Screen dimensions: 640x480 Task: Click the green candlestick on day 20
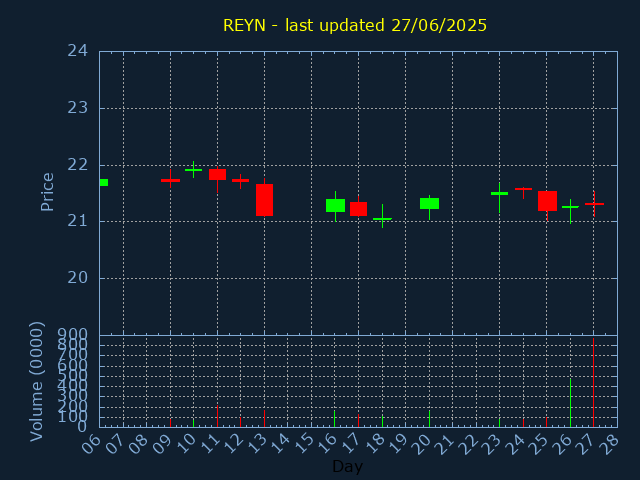pos(429,203)
